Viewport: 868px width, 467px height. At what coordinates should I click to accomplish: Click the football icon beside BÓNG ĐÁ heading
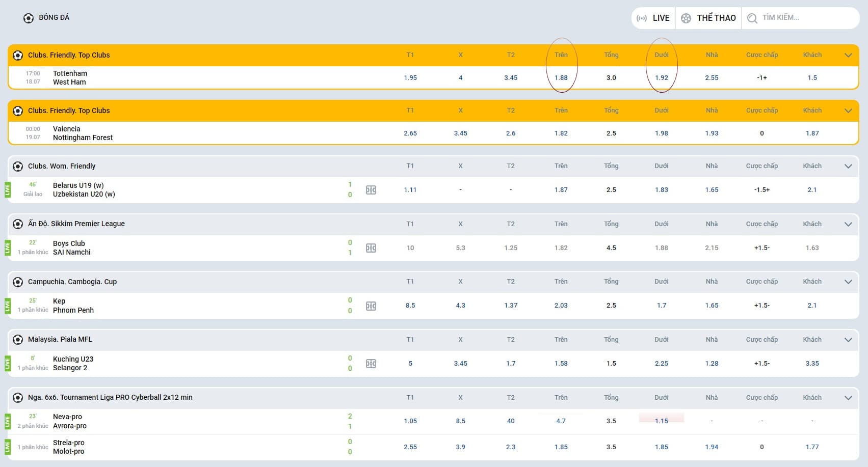point(29,18)
